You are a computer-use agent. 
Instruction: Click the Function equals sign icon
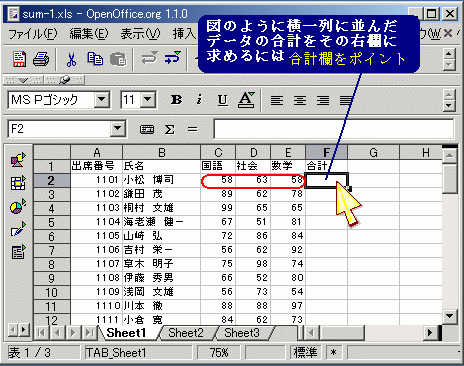coord(192,129)
